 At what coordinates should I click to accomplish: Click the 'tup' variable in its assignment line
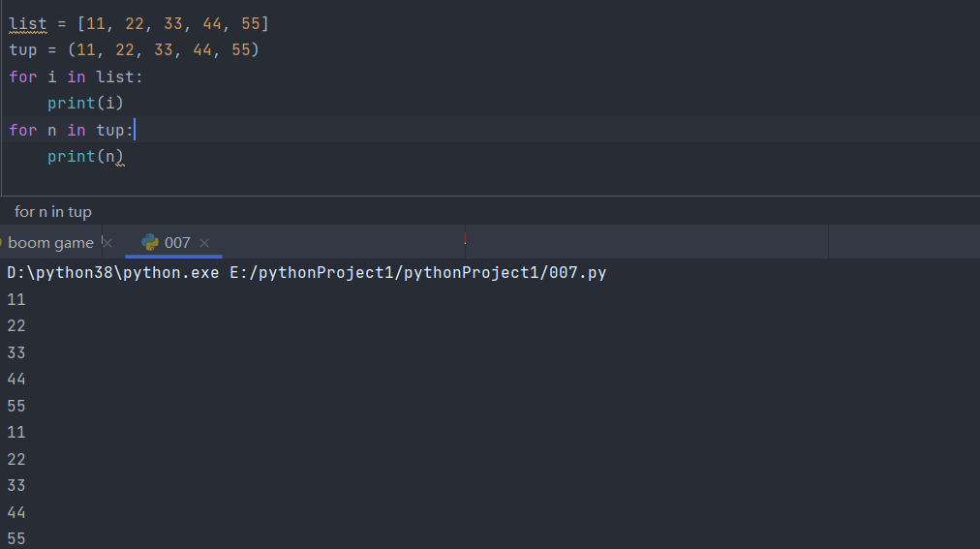pyautogui.click(x=23, y=49)
